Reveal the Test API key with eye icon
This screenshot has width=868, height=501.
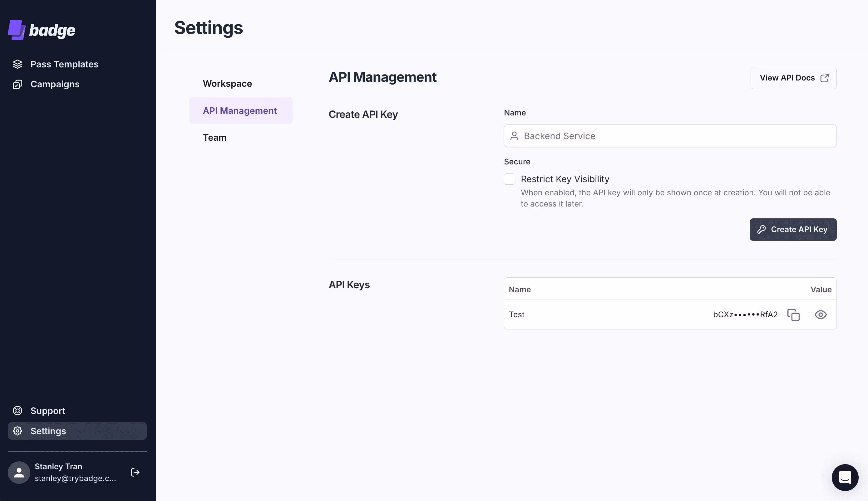click(821, 314)
